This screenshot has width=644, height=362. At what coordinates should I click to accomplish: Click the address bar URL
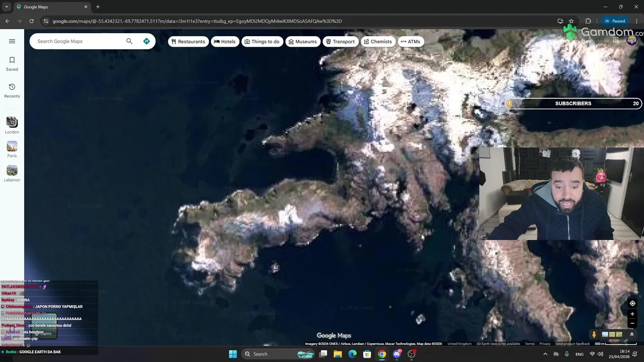pos(197,21)
